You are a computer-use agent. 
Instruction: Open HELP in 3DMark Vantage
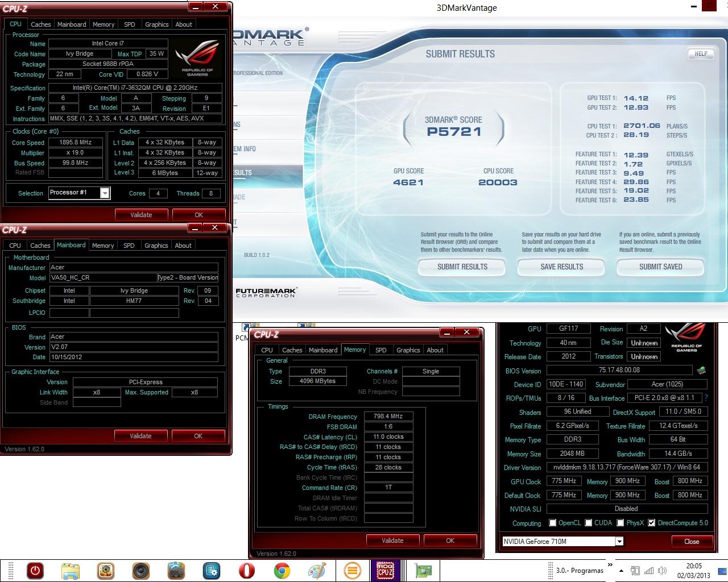click(701, 53)
